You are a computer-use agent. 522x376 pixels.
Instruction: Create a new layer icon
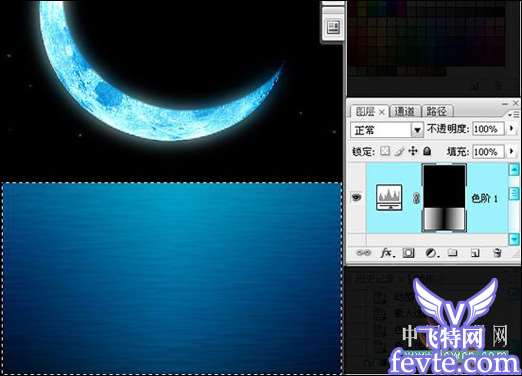475,253
